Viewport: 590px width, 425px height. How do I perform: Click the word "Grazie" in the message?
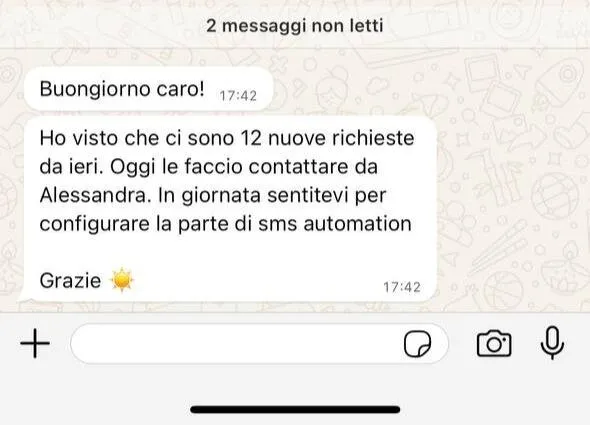(x=70, y=281)
